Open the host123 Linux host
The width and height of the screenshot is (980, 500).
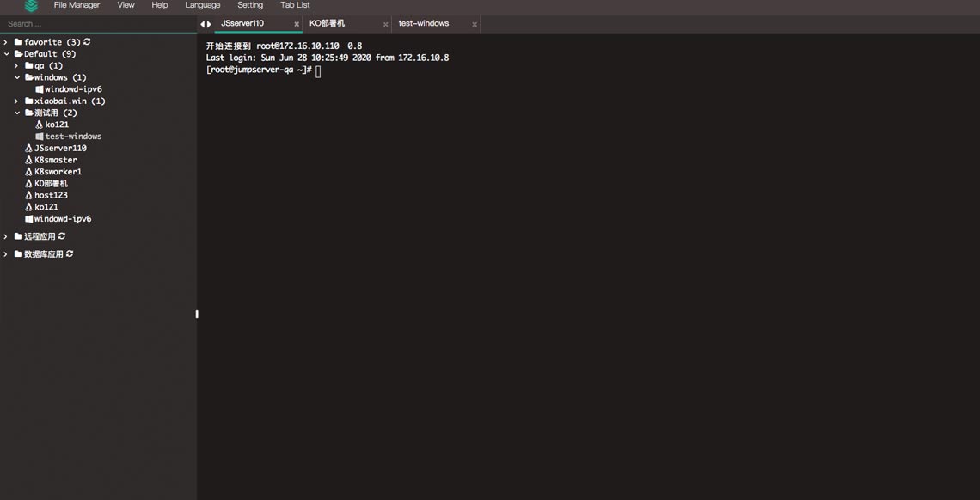point(52,195)
